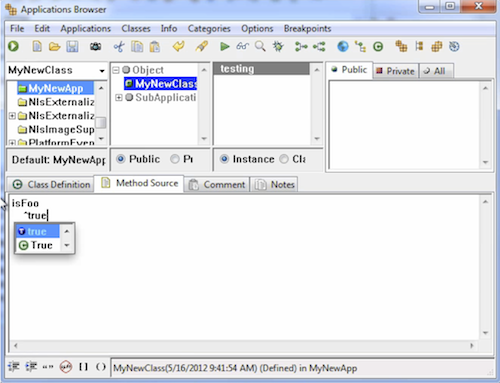
Task: Click the double quotes icon in bottom bar
Action: click(x=48, y=367)
